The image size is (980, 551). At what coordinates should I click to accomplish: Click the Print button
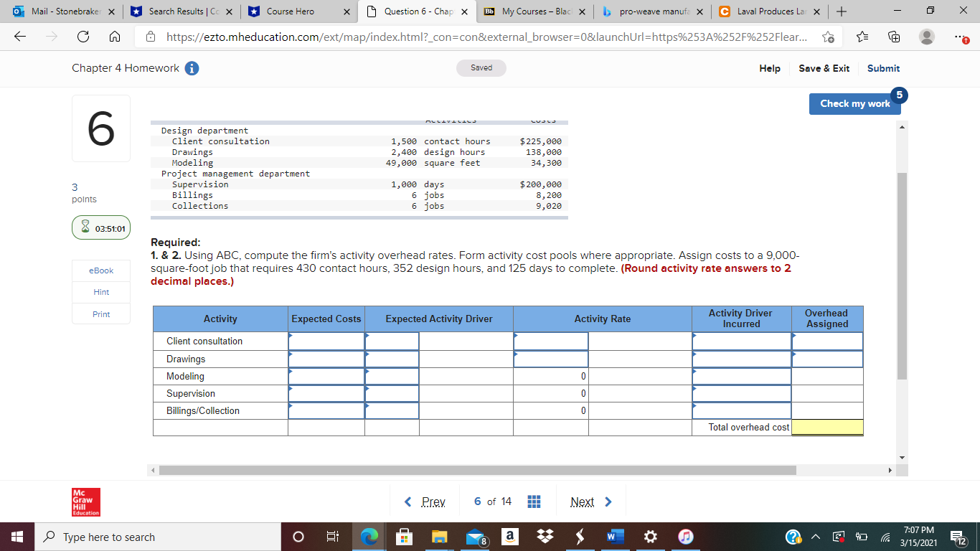click(x=101, y=314)
